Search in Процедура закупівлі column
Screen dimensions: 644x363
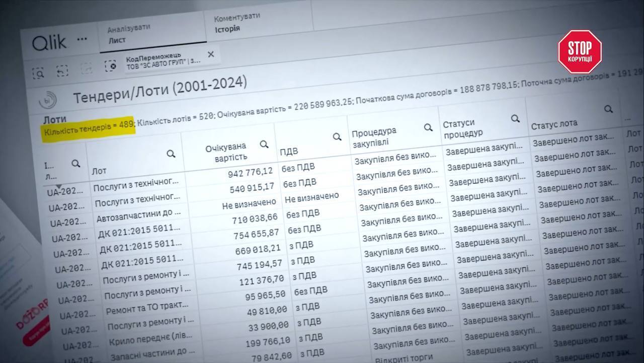pos(428,127)
